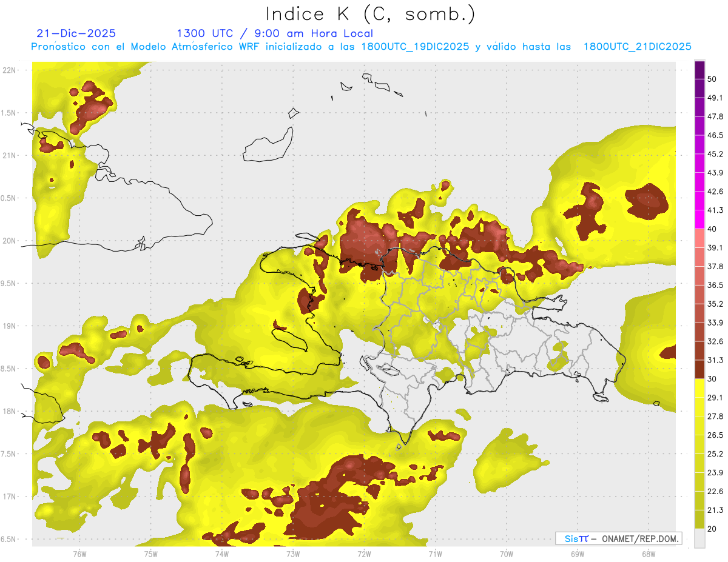Image resolution: width=728 pixels, height=562 pixels.
Task: Click the legend value '43.9'
Action: coord(715,173)
